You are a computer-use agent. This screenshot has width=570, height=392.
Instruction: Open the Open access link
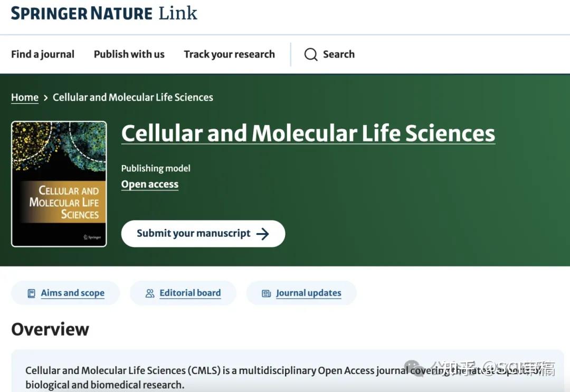point(150,184)
